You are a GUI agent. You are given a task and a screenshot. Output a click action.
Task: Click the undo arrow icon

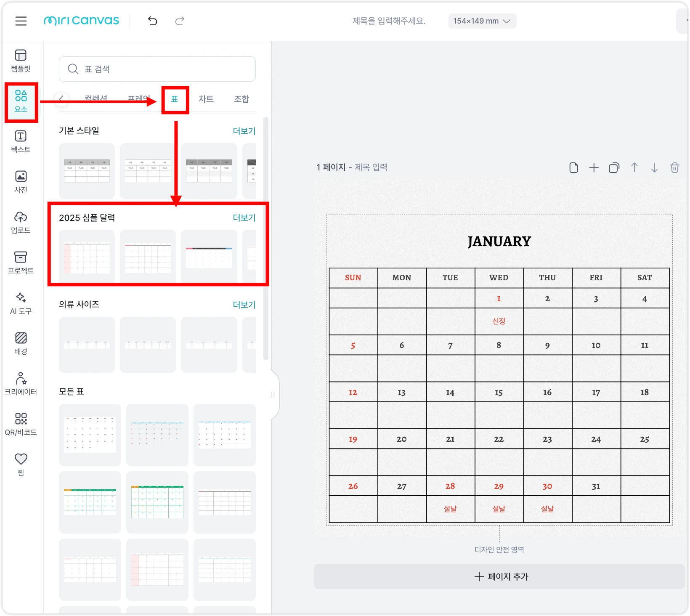[x=152, y=21]
